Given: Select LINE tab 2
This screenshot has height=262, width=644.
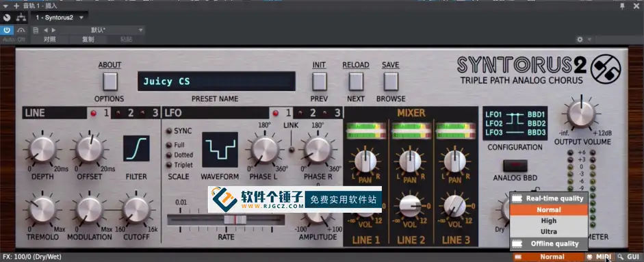Looking at the screenshot, I should 125,113.
